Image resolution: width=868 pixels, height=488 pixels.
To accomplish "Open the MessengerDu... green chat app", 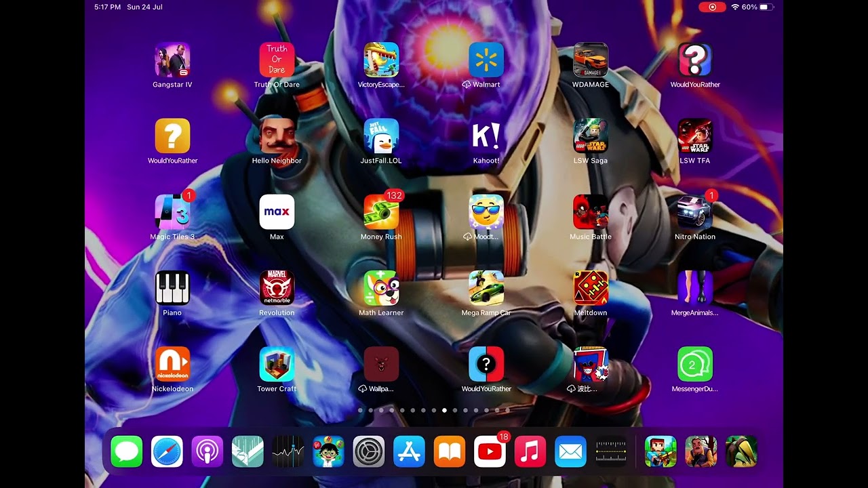I will click(695, 364).
